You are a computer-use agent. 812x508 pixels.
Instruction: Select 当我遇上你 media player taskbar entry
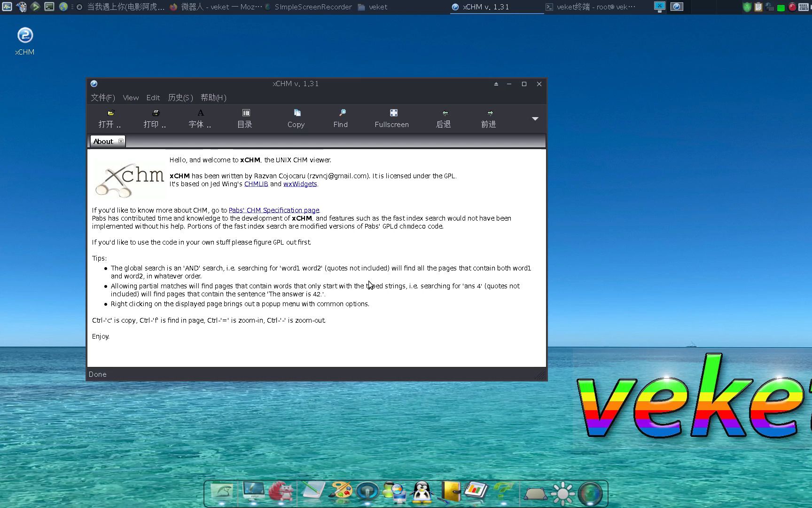pyautogui.click(x=120, y=7)
